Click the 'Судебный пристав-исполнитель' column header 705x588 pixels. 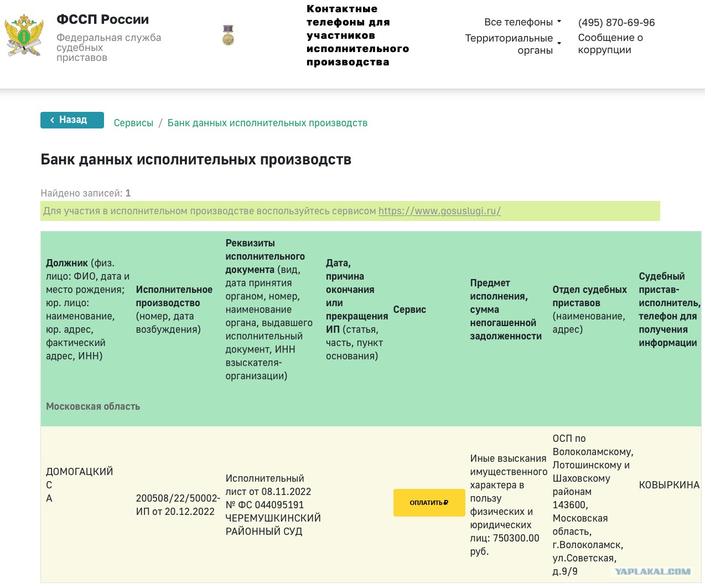pyautogui.click(x=670, y=310)
